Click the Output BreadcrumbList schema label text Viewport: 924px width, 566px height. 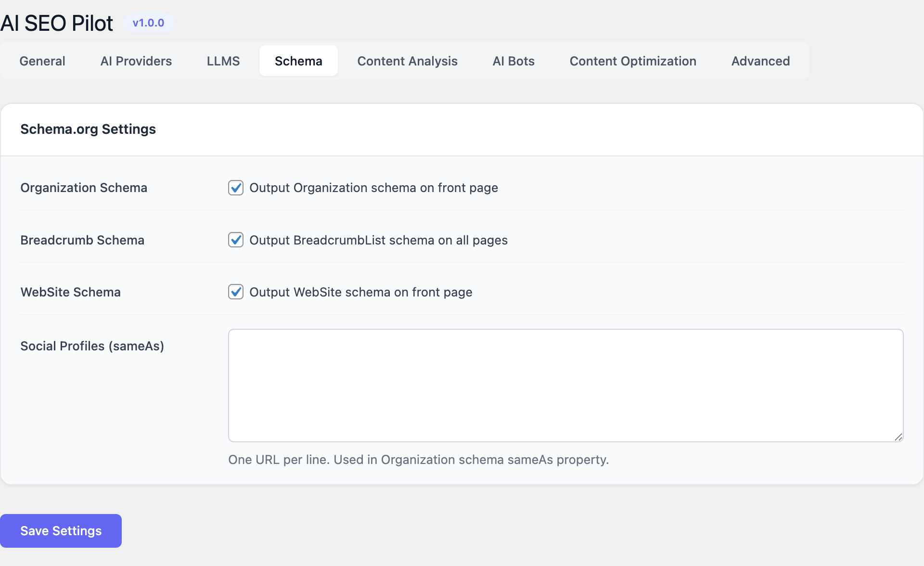point(378,240)
